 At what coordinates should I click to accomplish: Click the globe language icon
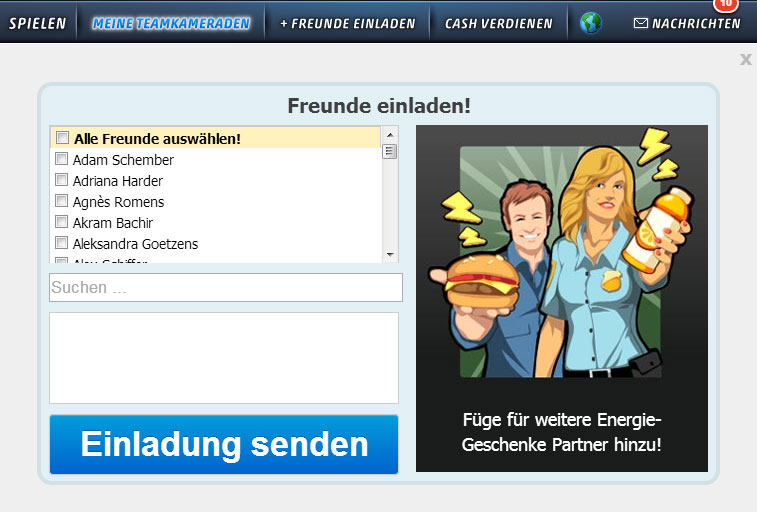tap(591, 23)
